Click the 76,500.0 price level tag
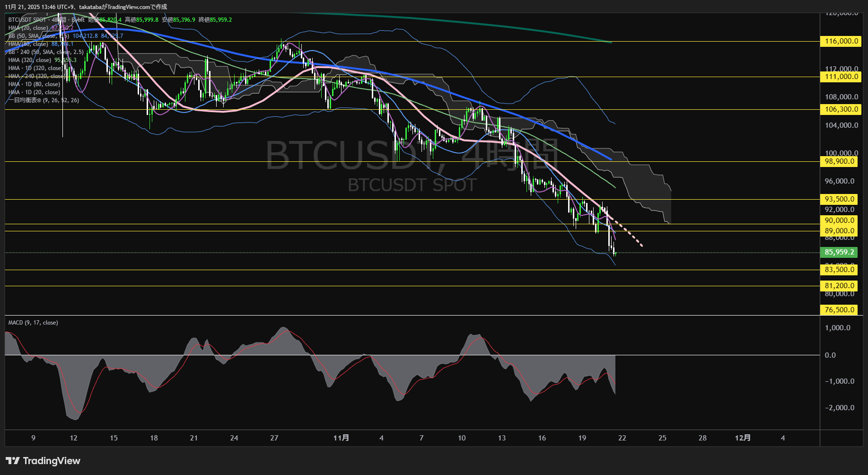 (839, 309)
